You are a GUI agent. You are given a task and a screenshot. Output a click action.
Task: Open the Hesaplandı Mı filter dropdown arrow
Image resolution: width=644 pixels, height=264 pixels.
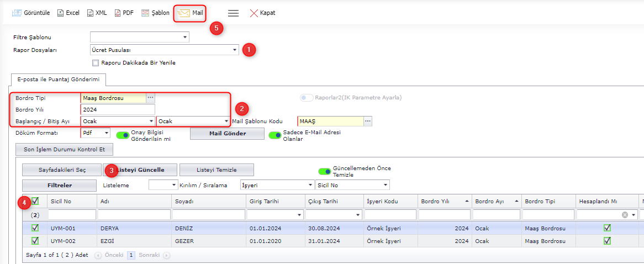point(634,215)
